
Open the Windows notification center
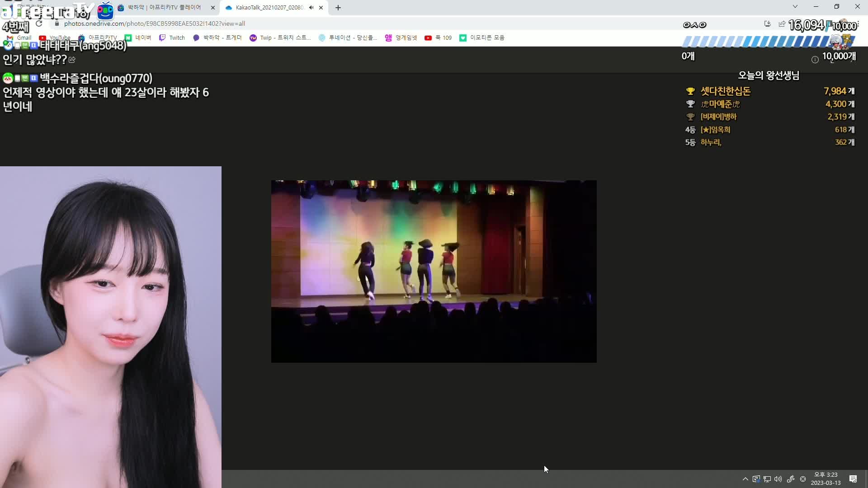point(853,479)
